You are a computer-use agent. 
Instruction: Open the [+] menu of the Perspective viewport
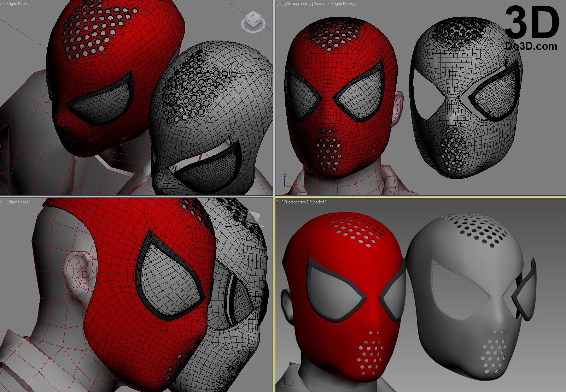point(280,202)
